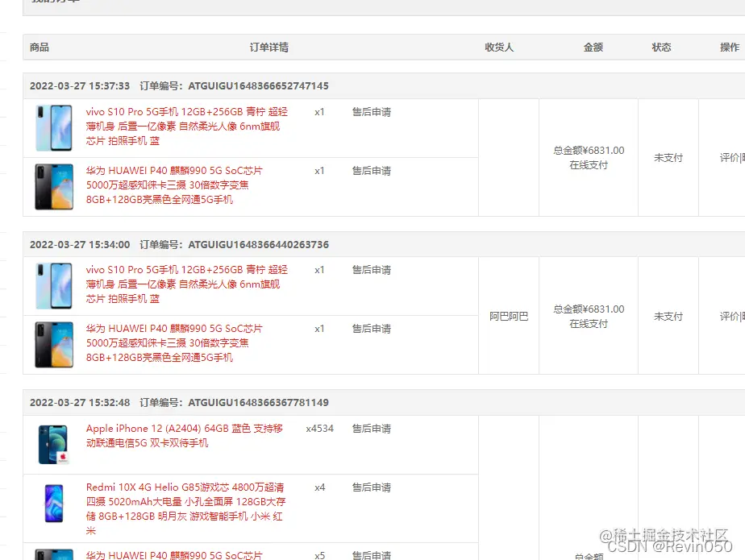Click 总金额¥6831.00 in 15:37:33 order

589,151
